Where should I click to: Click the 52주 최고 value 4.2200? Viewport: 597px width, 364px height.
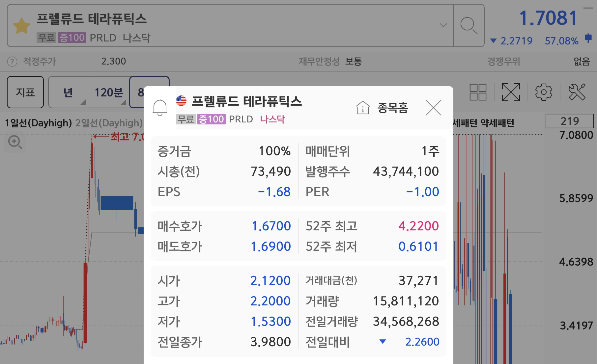(418, 226)
